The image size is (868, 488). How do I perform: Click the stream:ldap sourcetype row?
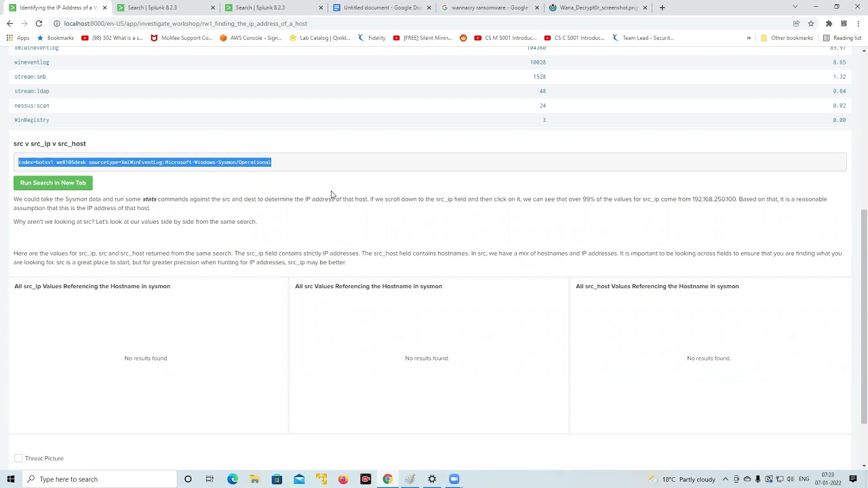coord(430,91)
